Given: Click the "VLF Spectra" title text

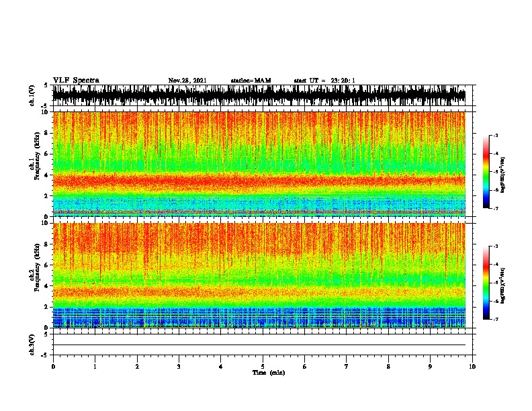Looking at the screenshot, I should pyautogui.click(x=76, y=81).
